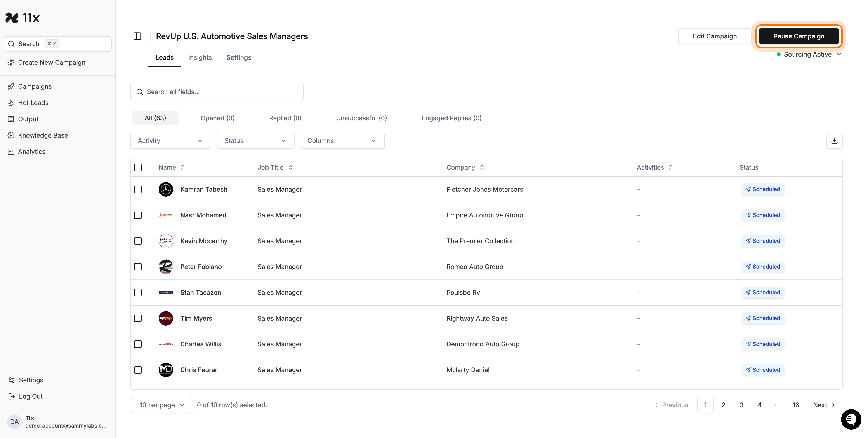
Task: Switch to the Insights tab
Action: click(x=200, y=57)
